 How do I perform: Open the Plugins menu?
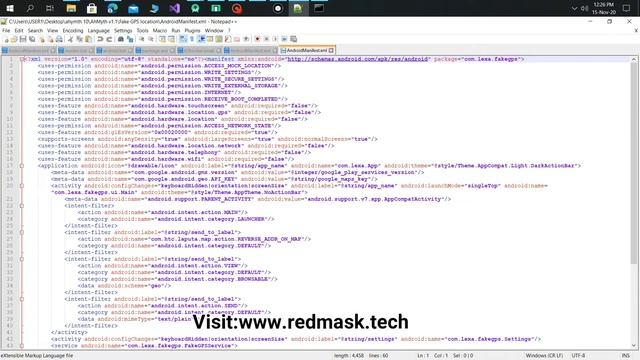point(192,31)
